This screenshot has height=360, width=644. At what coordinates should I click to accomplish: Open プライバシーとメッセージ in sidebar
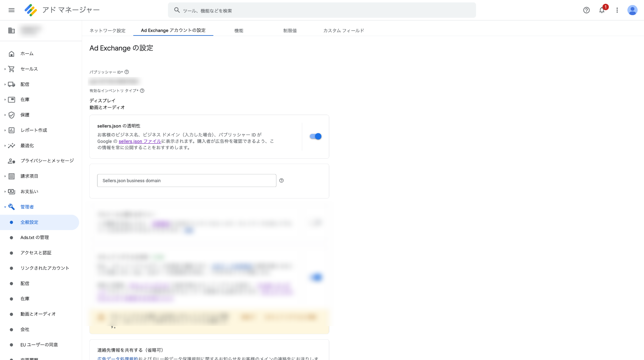pos(47,161)
